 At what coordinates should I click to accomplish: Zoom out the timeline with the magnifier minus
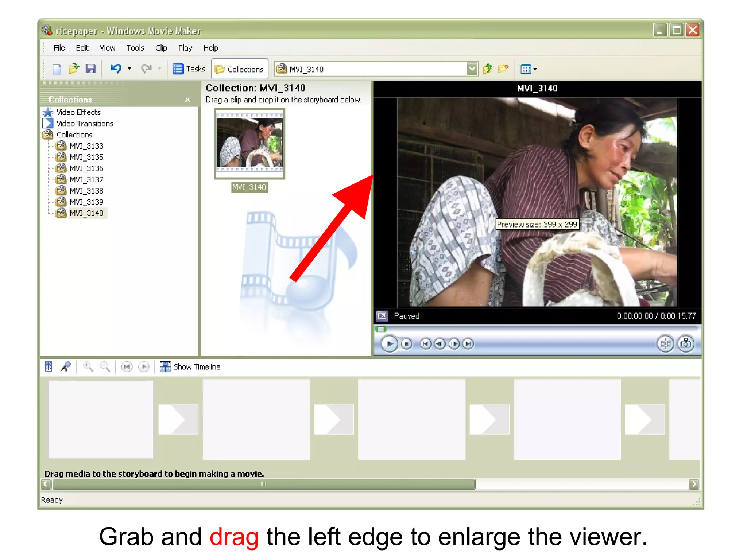click(105, 366)
